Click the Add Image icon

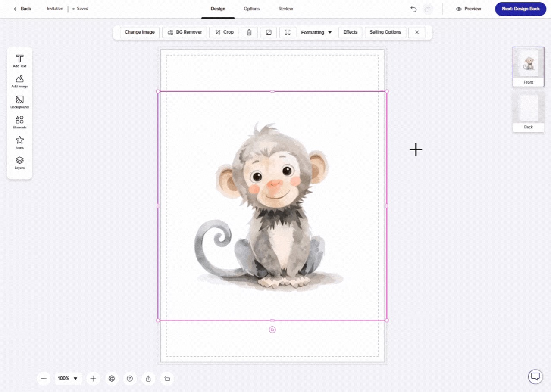(x=19, y=81)
